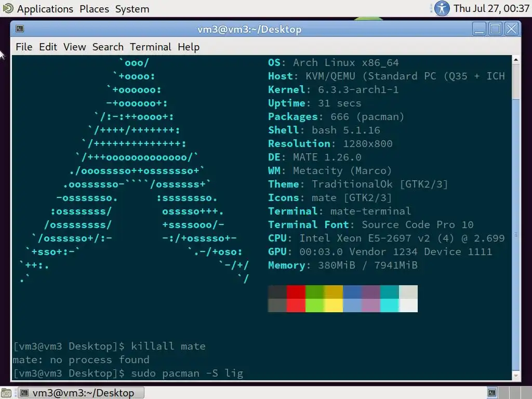Open the Edit menu
The image size is (532, 399).
click(x=48, y=47)
